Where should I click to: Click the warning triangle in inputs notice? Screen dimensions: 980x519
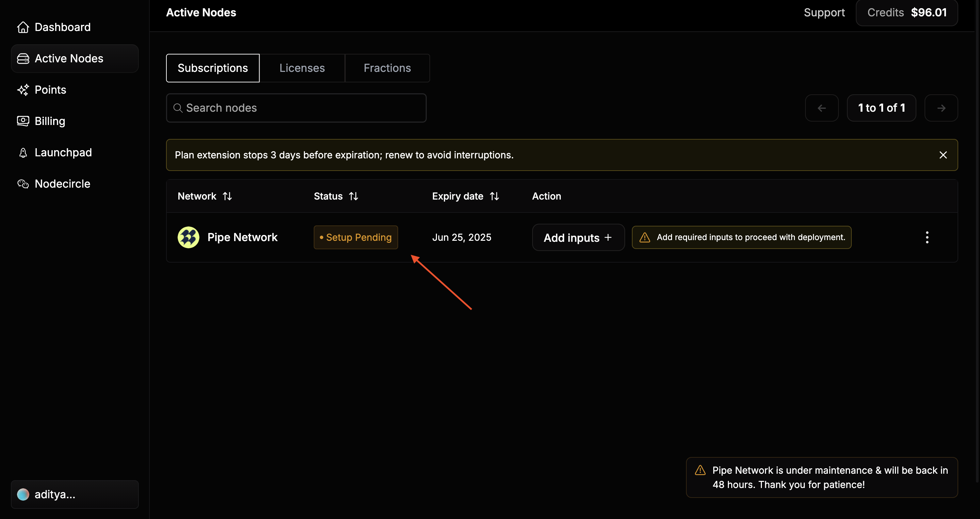tap(644, 238)
